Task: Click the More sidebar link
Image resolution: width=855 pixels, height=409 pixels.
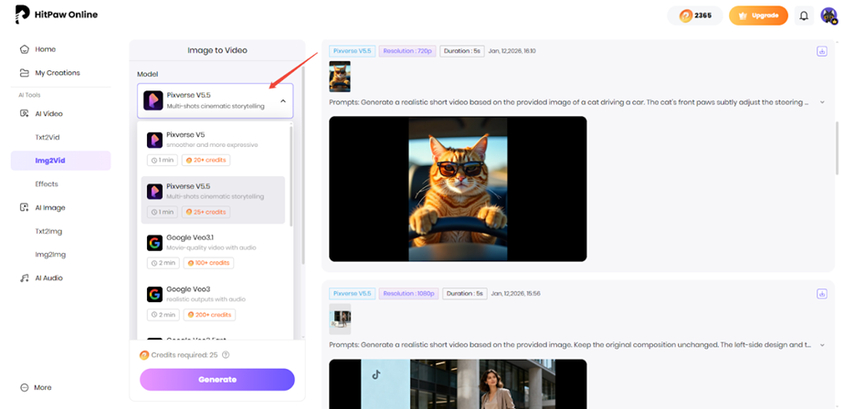Action: coord(43,388)
